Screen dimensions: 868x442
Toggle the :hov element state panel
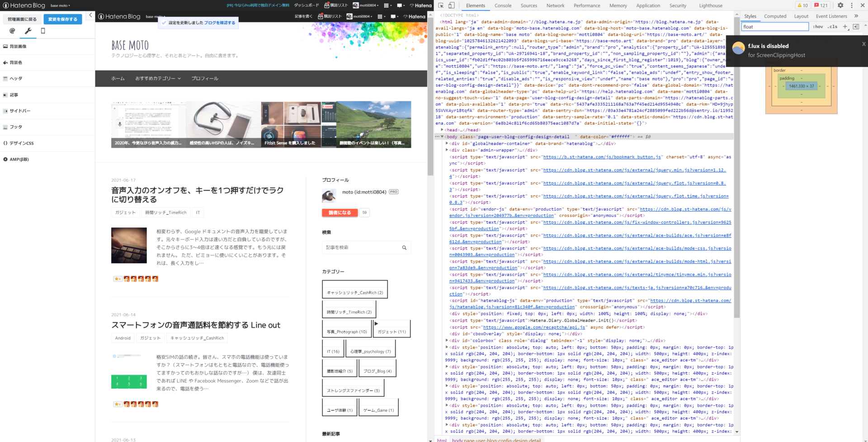pos(818,27)
